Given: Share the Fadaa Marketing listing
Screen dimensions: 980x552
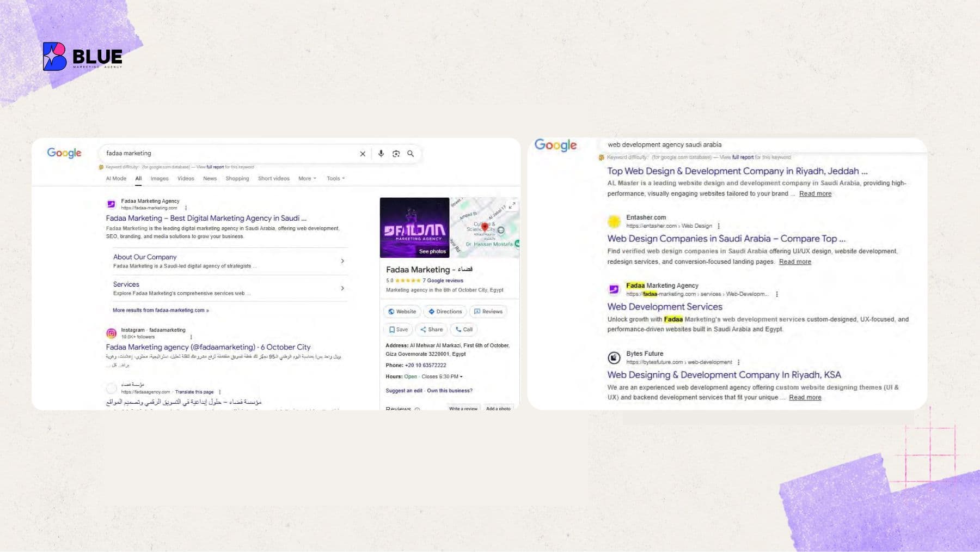Looking at the screenshot, I should pos(431,330).
